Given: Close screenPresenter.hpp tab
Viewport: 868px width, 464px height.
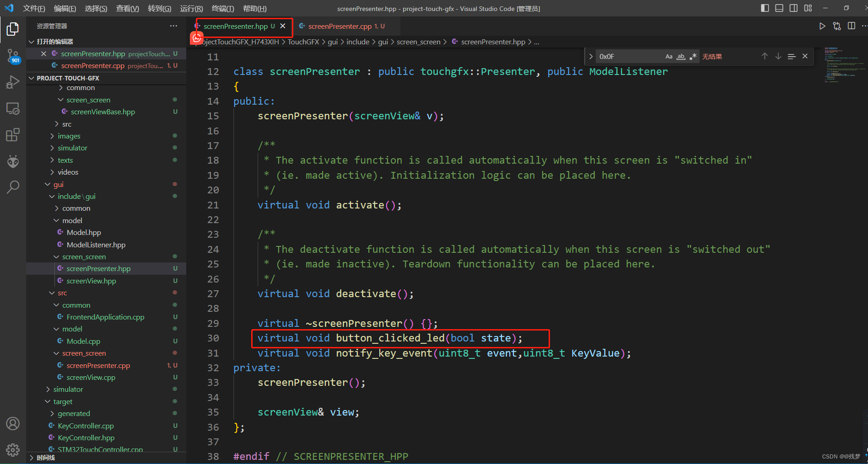Looking at the screenshot, I should click(283, 26).
